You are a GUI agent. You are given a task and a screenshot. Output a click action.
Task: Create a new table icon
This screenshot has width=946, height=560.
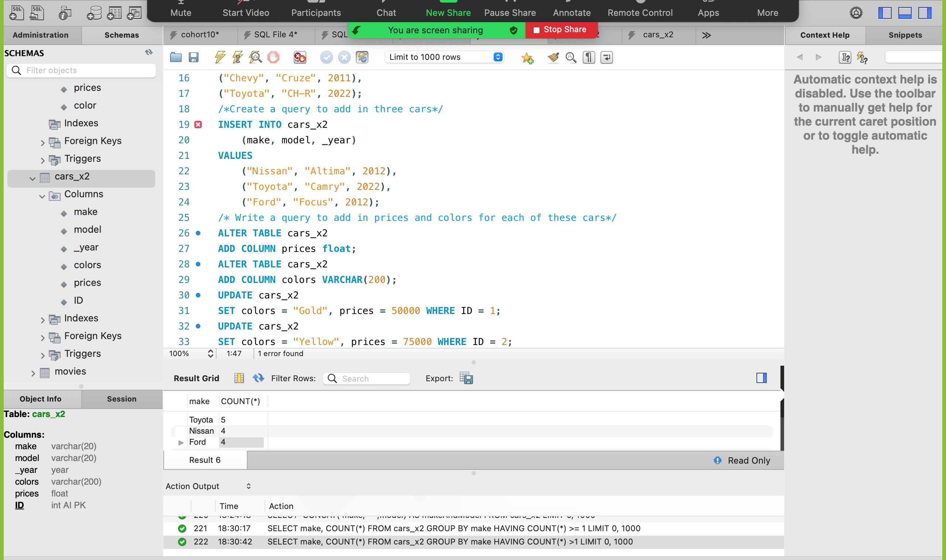(114, 13)
